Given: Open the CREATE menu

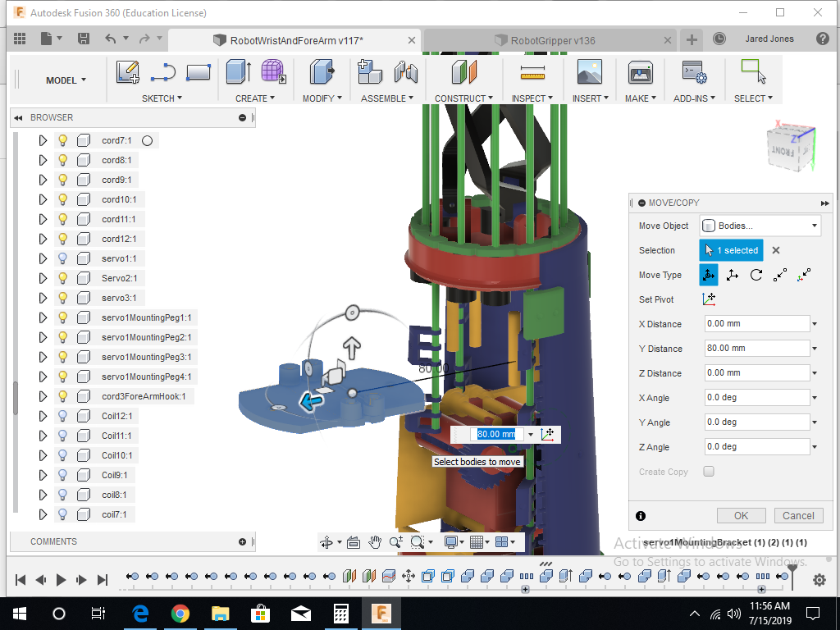Looking at the screenshot, I should [255, 98].
